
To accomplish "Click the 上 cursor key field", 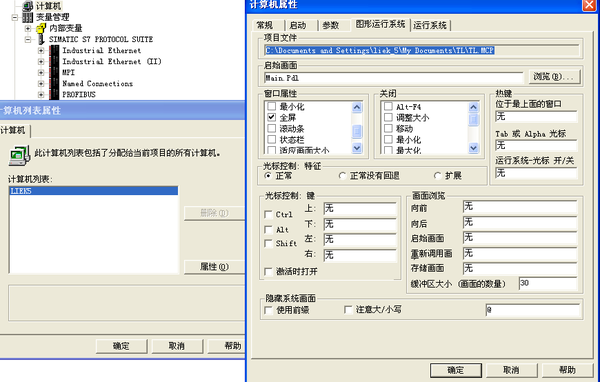I will coord(360,208).
